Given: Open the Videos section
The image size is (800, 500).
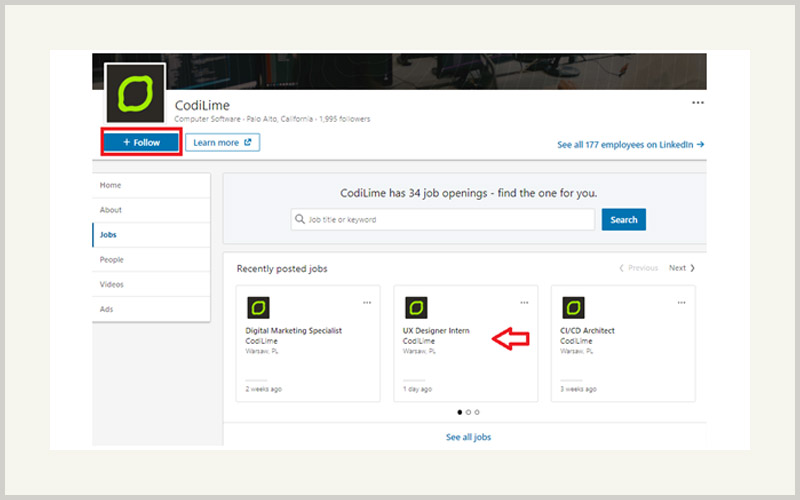Looking at the screenshot, I should pos(151,284).
